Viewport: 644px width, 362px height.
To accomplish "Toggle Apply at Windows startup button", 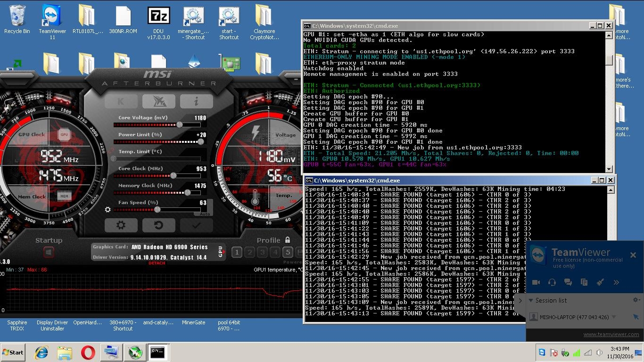I will 49,253.
